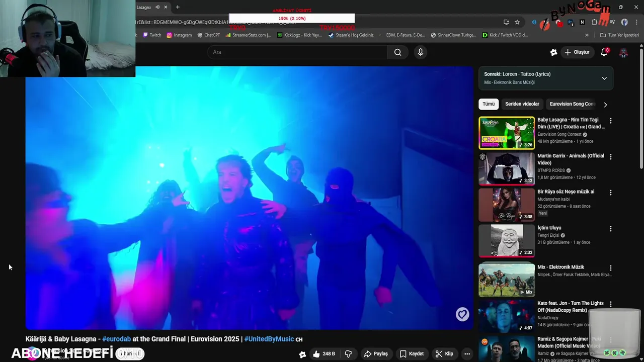This screenshot has height=362, width=644.
Task: Open Kato feat. Jon Turn The Lights Off
Action: tap(571, 307)
